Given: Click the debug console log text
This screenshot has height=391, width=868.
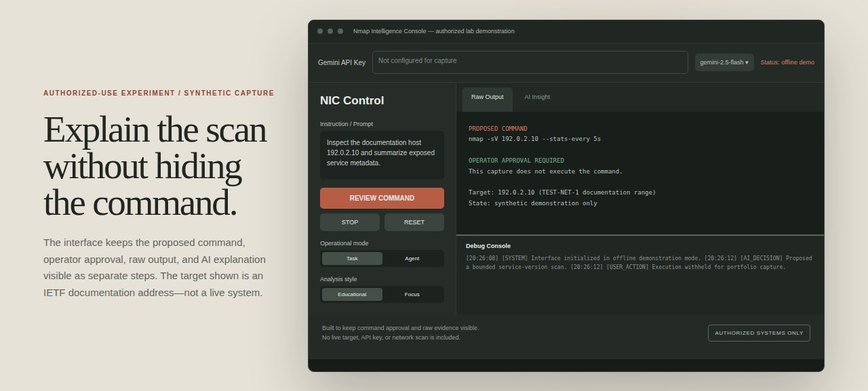Looking at the screenshot, I should tap(639, 262).
